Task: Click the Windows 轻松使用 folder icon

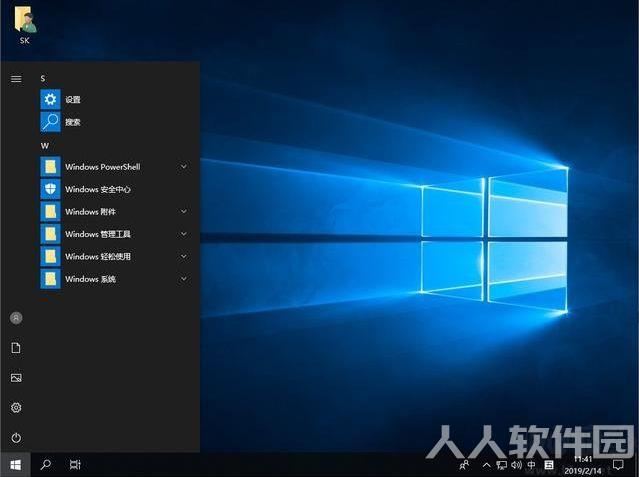Action: click(51, 256)
